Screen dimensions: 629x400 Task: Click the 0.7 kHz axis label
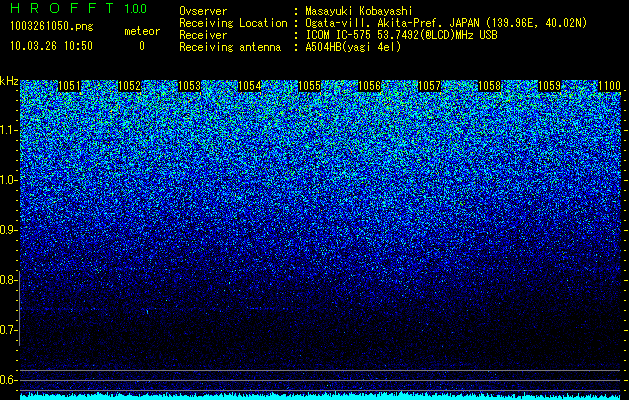pos(8,330)
